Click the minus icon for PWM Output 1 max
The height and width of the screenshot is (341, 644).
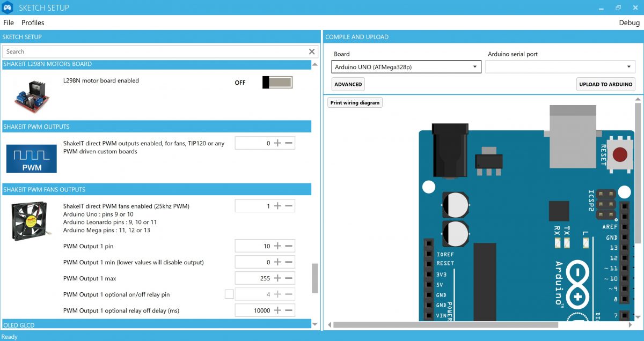289,278
